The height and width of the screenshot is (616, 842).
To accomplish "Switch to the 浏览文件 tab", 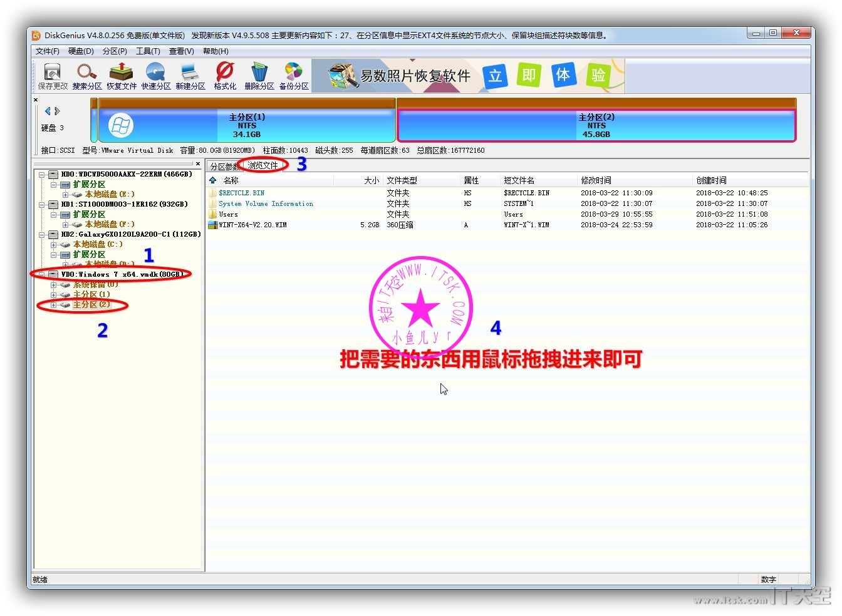I will tap(262, 166).
